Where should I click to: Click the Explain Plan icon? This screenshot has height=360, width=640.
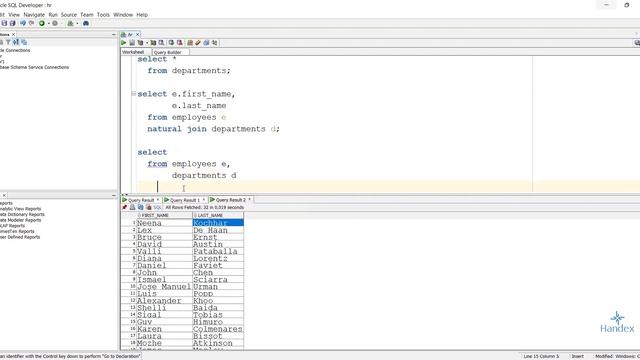point(140,43)
